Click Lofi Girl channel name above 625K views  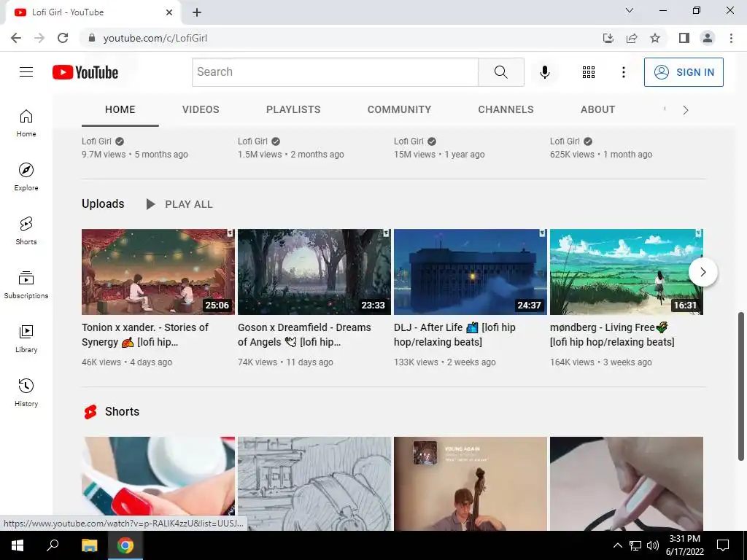point(565,141)
